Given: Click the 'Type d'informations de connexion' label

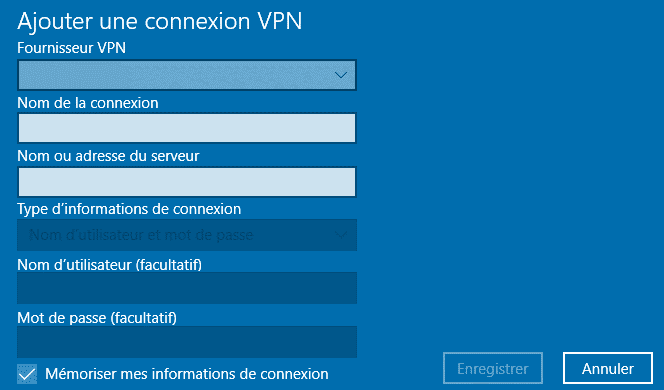Looking at the screenshot, I should (x=129, y=209).
